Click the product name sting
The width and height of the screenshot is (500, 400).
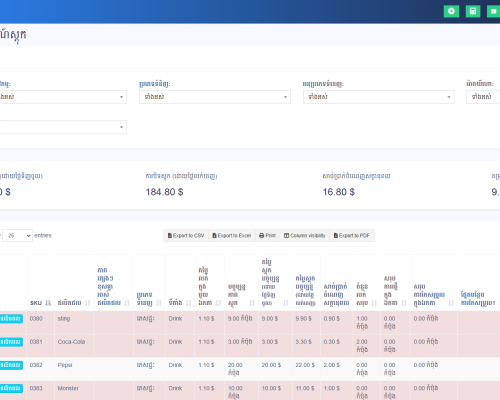[64, 319]
